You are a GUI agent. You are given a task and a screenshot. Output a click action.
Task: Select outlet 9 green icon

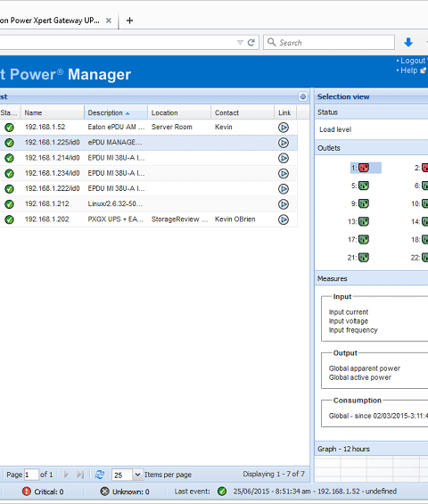[x=364, y=203]
